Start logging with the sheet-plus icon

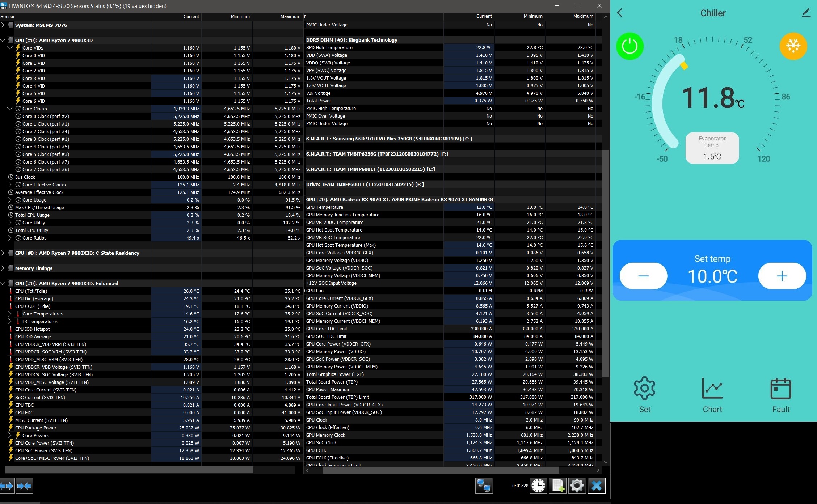click(x=558, y=486)
